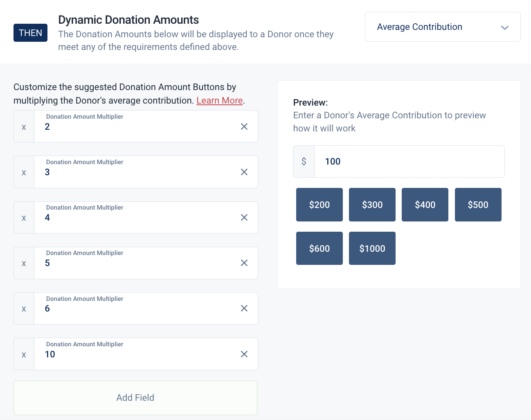Open the Learn More link
This screenshot has width=531, height=420.
point(220,100)
